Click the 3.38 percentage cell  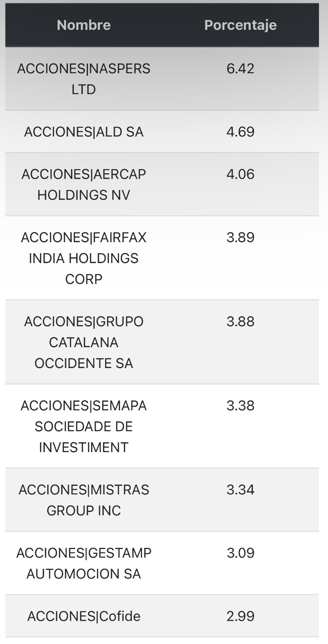pos(241,406)
